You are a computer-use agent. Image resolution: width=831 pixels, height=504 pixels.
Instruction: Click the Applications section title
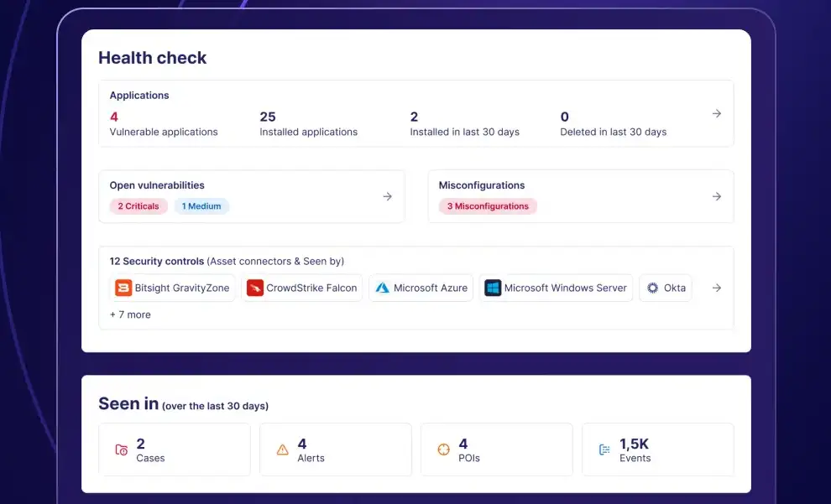click(x=139, y=96)
